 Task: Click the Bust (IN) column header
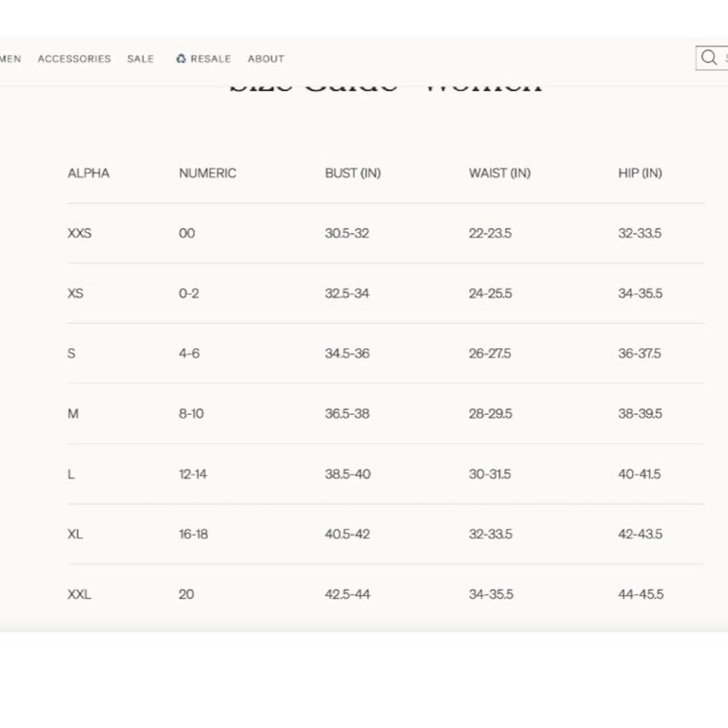pos(352,173)
